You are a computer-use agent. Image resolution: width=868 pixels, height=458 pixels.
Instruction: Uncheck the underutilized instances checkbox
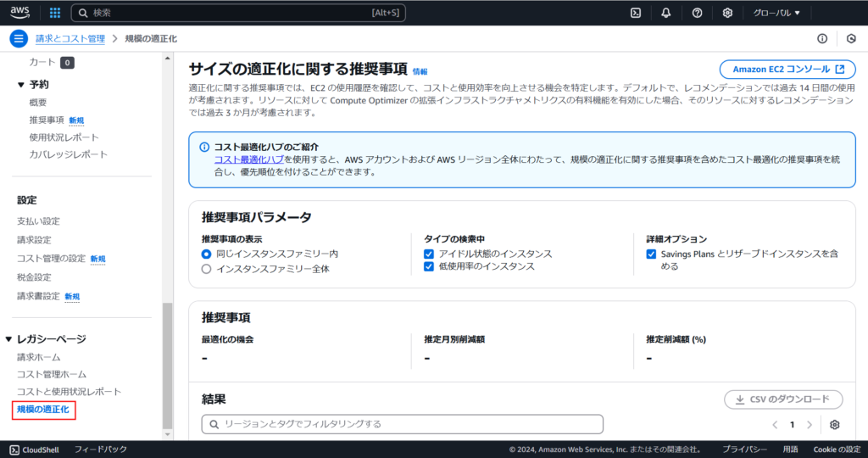[428, 266]
